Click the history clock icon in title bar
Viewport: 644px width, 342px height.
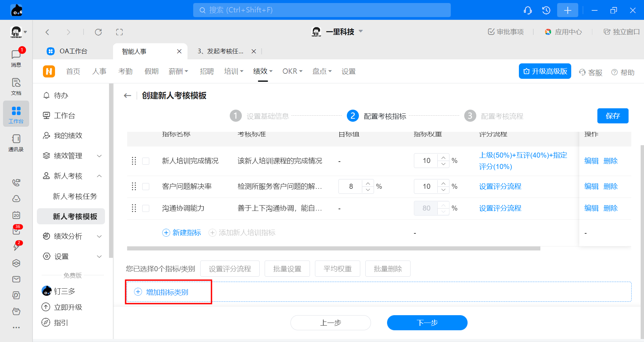point(546,10)
